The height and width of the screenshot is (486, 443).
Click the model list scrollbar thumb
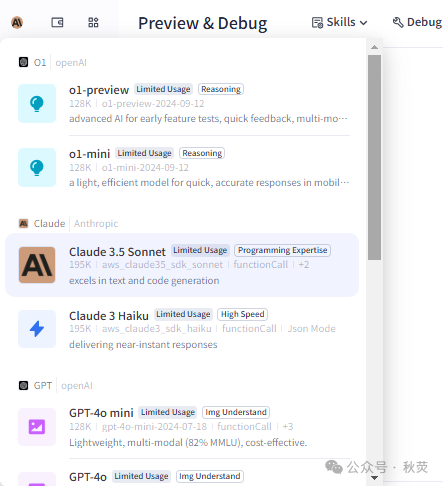[x=374, y=157]
